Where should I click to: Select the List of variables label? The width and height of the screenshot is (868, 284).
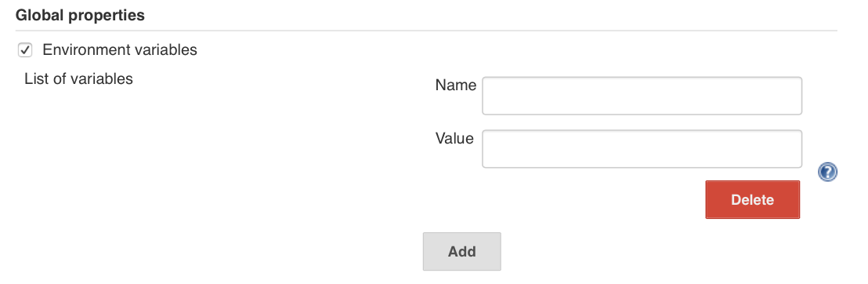tap(78, 78)
